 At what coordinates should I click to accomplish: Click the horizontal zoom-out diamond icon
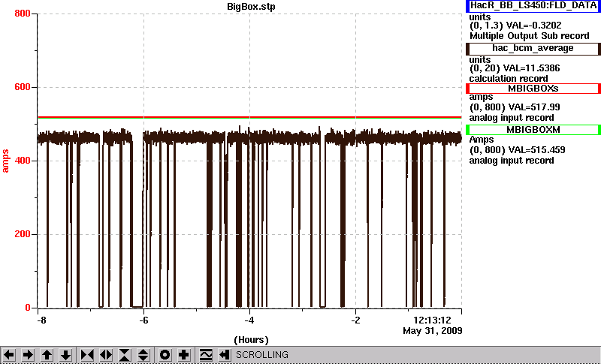point(106,355)
